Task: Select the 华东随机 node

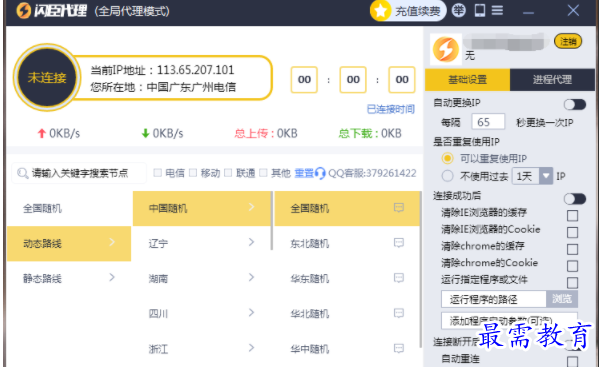Action: pos(347,279)
